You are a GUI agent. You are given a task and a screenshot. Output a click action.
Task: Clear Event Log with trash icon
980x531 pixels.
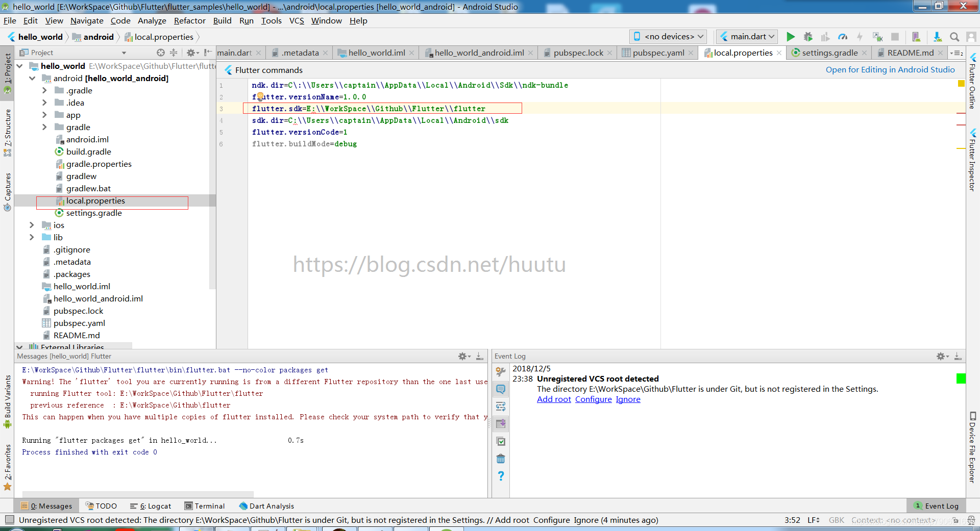coord(501,459)
